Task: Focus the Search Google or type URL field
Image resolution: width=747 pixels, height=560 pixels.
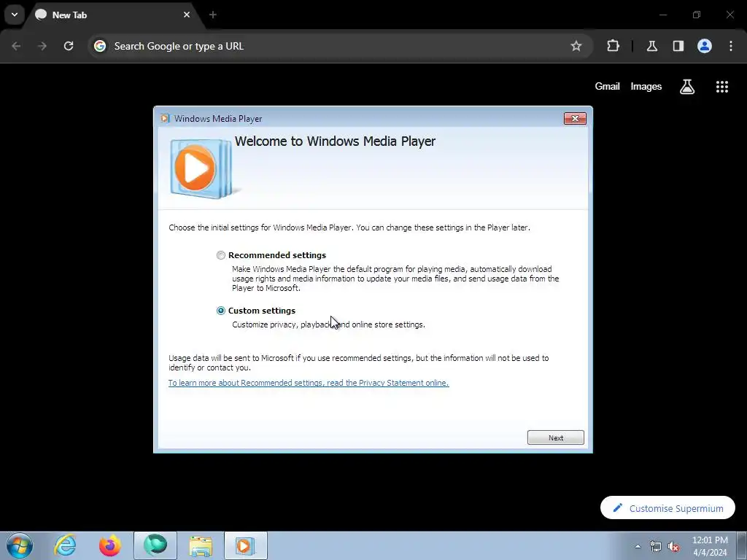Action: point(338,46)
